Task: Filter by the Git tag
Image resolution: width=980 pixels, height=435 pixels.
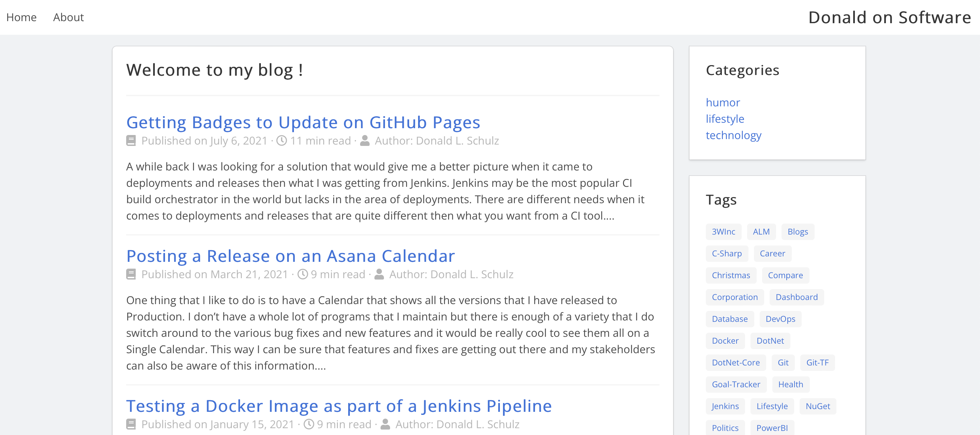Action: pos(783,362)
